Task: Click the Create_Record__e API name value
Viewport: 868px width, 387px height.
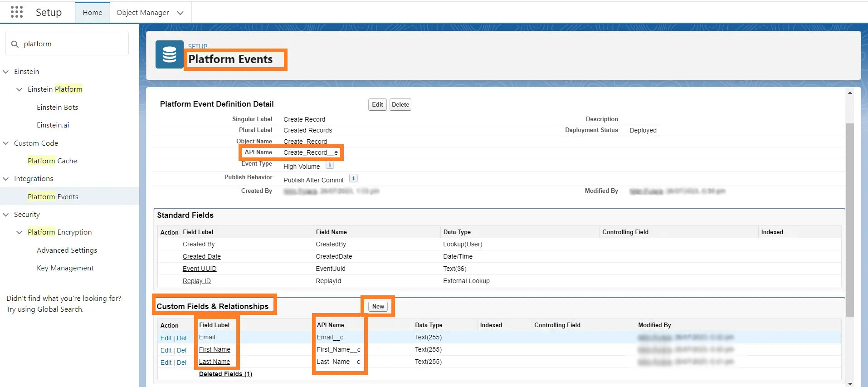Action: click(x=311, y=153)
